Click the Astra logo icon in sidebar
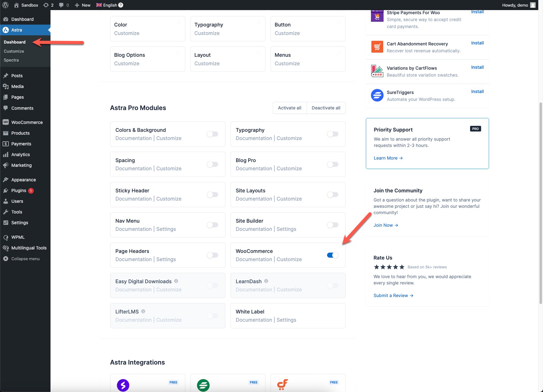Viewport: 543px width, 392px height. click(6, 30)
